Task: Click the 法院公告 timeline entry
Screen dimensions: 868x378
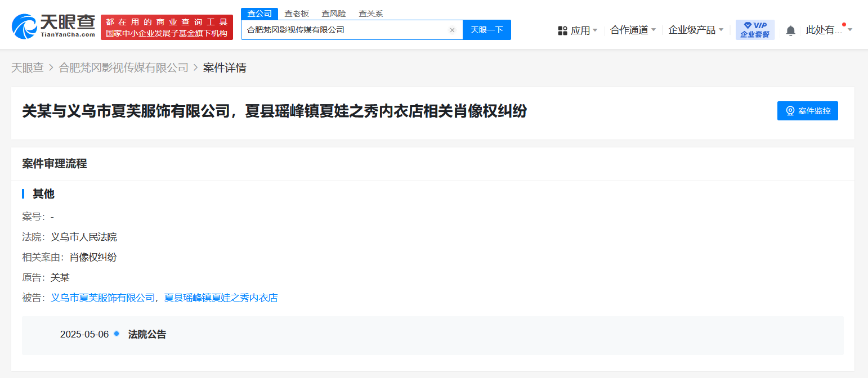Action: click(147, 334)
